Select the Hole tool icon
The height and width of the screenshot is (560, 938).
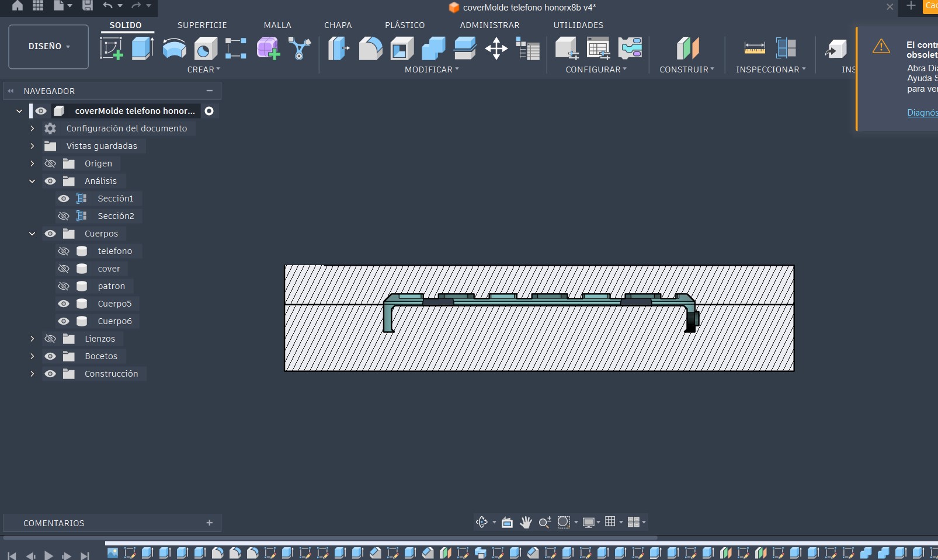tap(205, 48)
